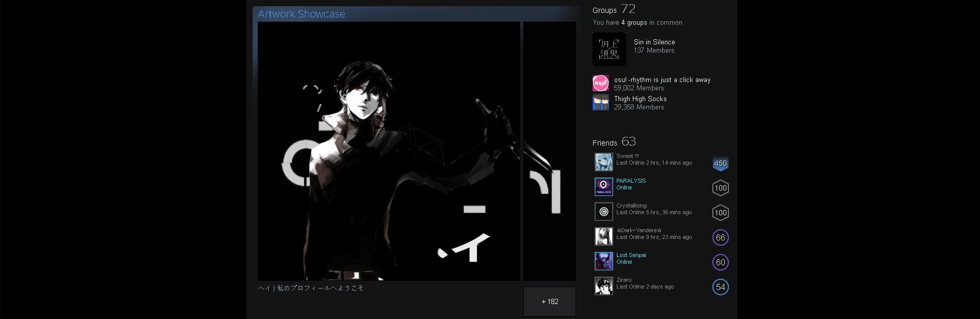The width and height of the screenshot is (980, 319).
Task: Click '59,002 Members' text
Action: 639,88
